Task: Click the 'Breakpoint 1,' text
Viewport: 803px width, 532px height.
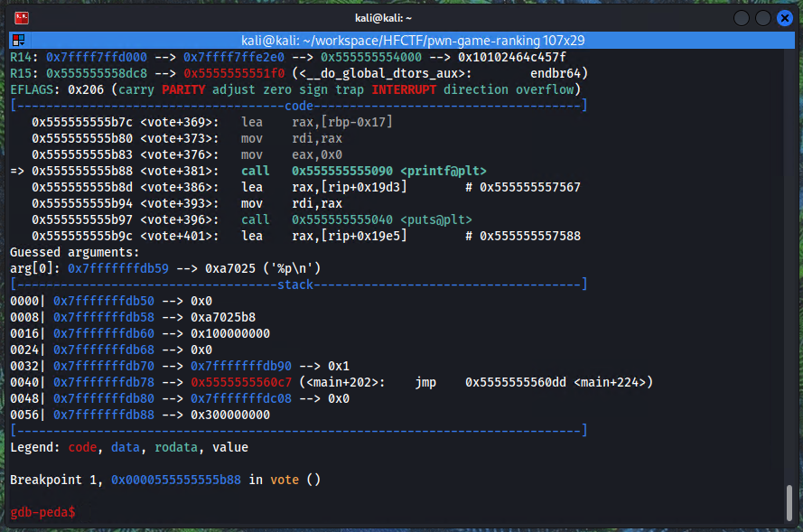Action: 56,481
